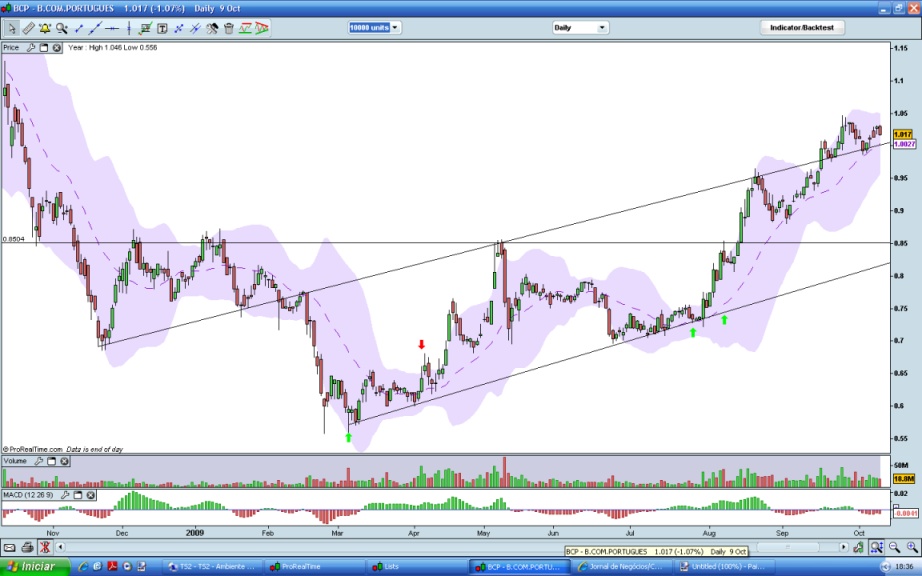The image size is (922, 576).
Task: Click the 18:36 system clock
Action: tap(906, 567)
